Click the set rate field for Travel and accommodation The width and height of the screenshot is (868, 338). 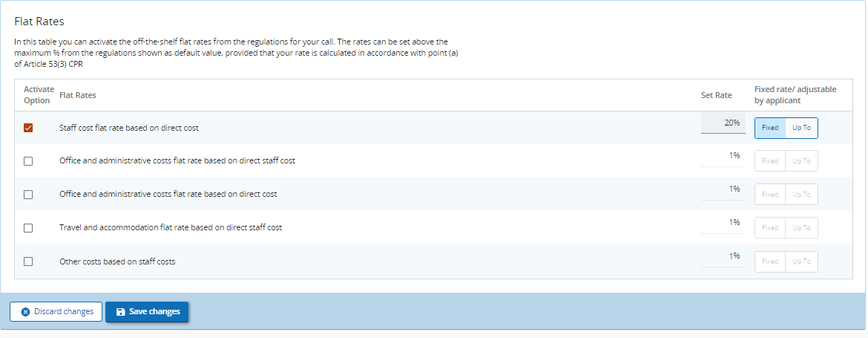point(723,223)
